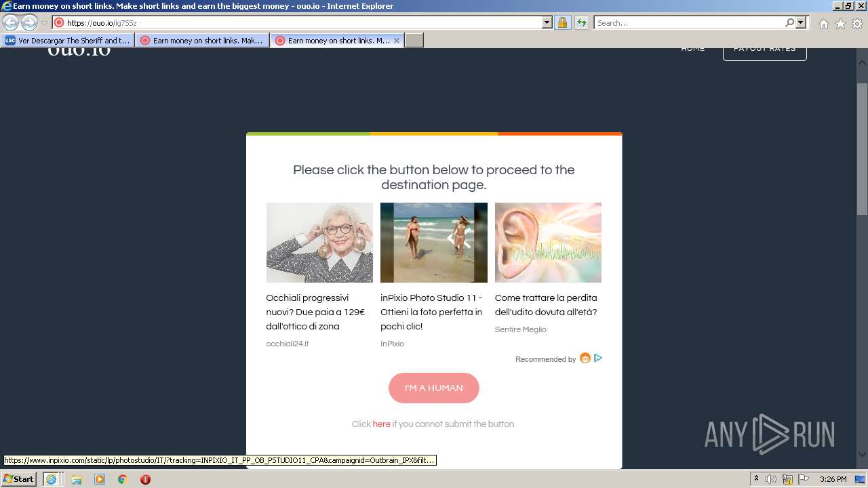Go back with the browser Back arrow

(x=11, y=22)
